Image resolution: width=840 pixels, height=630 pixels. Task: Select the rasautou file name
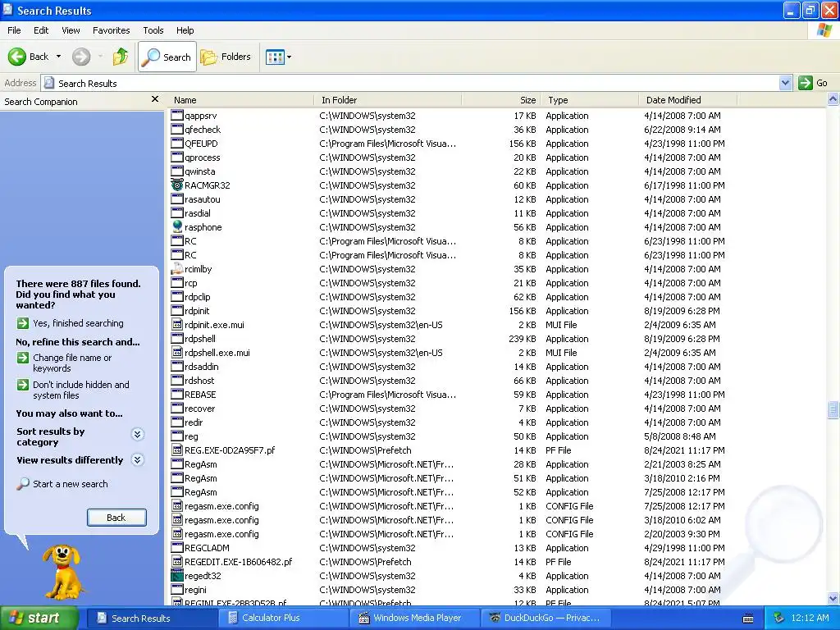point(203,199)
